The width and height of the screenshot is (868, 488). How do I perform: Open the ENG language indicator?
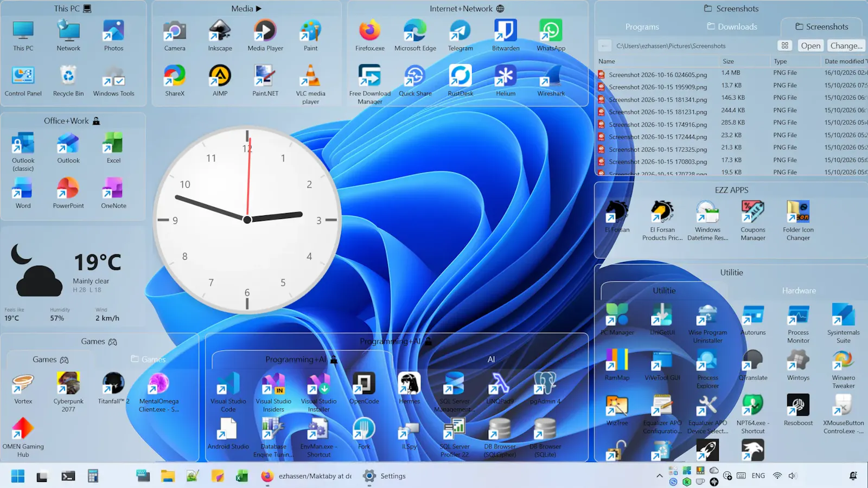pyautogui.click(x=758, y=476)
